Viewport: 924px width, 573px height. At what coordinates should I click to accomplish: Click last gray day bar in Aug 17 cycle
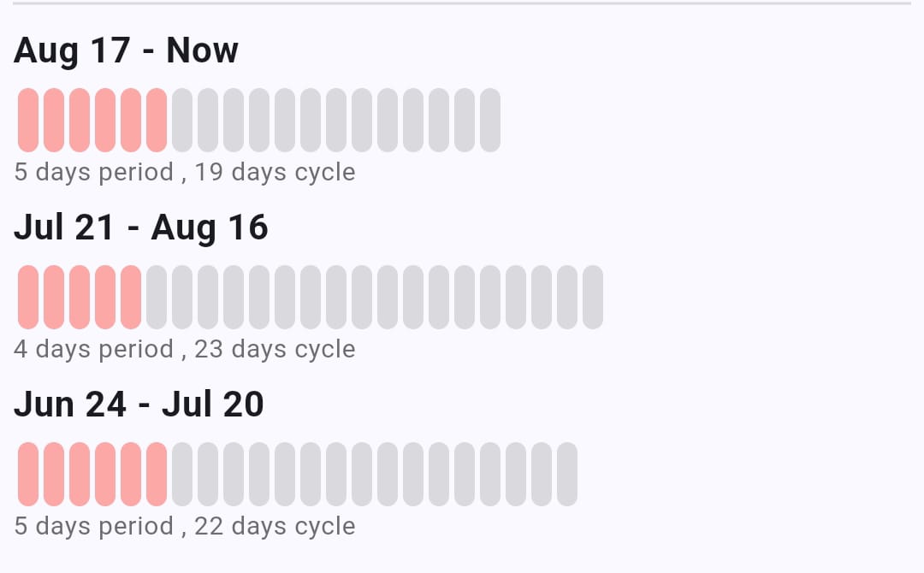(x=490, y=120)
